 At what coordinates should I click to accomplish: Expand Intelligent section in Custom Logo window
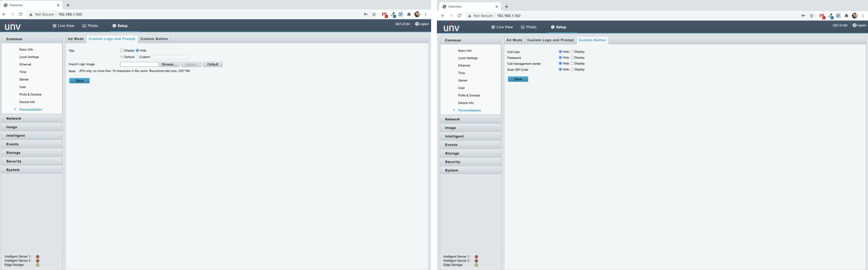32,135
